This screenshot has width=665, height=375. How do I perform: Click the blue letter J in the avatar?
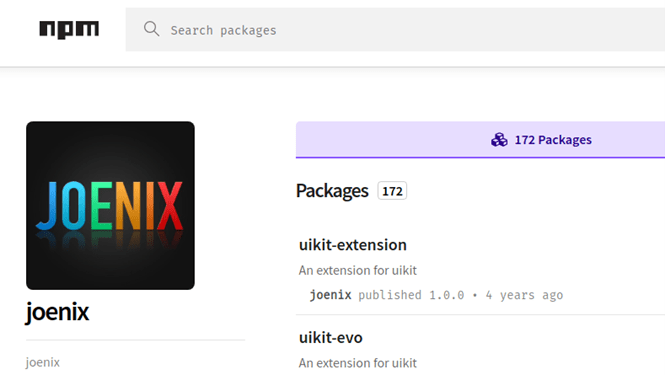[47, 205]
